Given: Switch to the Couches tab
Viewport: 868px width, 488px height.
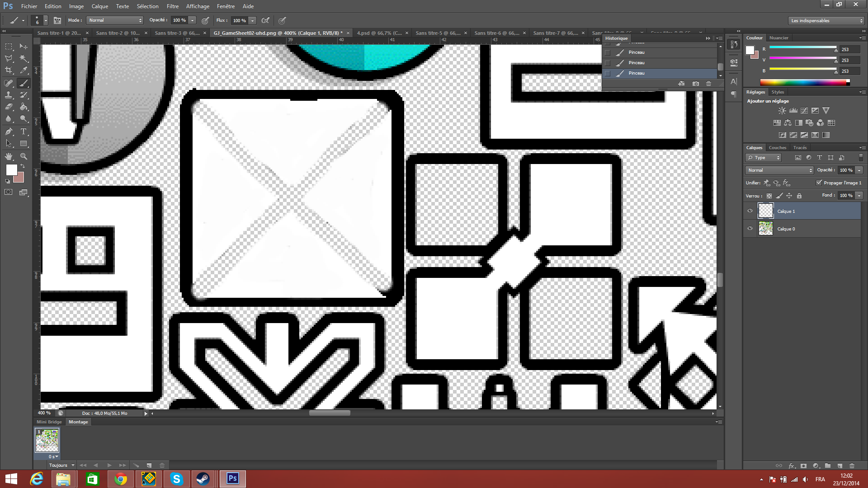Looking at the screenshot, I should tap(777, 148).
